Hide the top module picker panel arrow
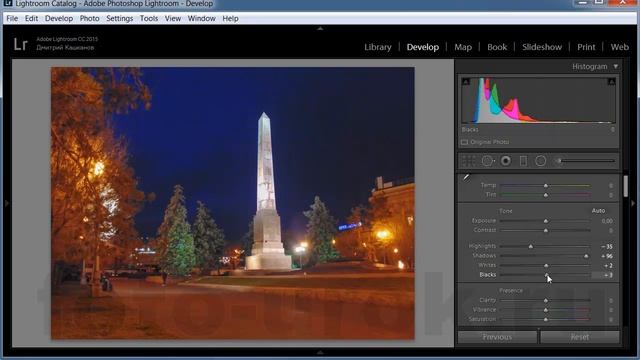Viewport: 640px width, 360px height. pyautogui.click(x=320, y=29)
